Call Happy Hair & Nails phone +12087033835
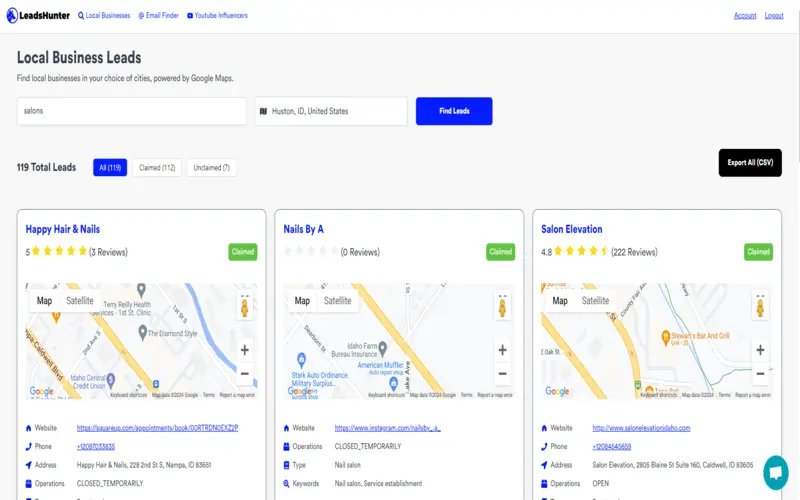The width and height of the screenshot is (800, 500). pos(96,446)
